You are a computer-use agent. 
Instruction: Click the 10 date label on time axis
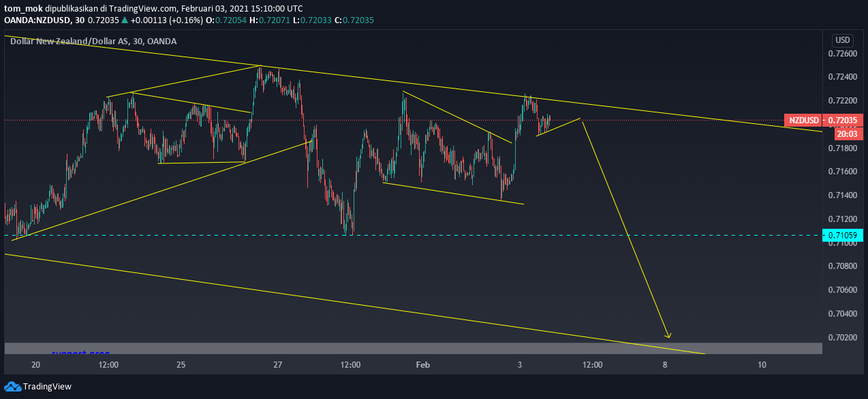click(762, 365)
